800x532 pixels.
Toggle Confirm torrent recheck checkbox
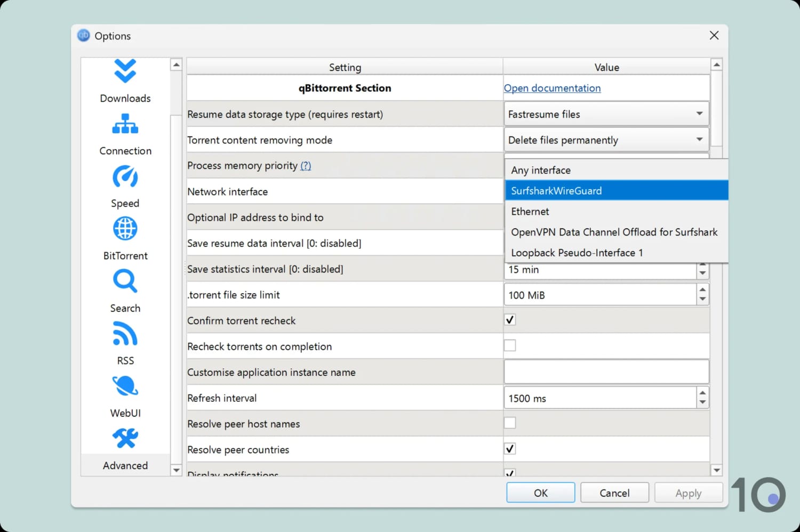click(510, 320)
